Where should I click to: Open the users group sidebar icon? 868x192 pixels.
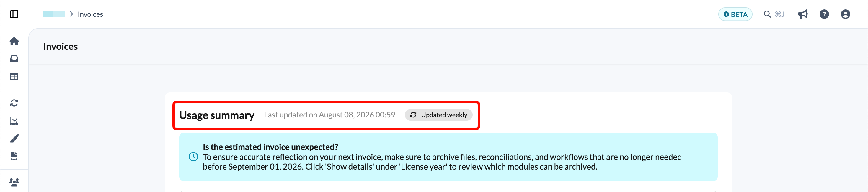[14, 182]
